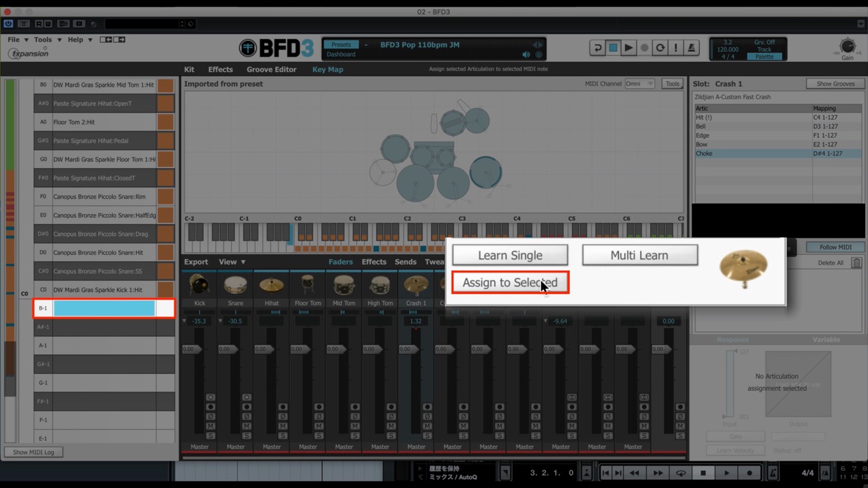868x488 pixels.
Task: Click the host rewind button at bottom
Action: [x=635, y=472]
